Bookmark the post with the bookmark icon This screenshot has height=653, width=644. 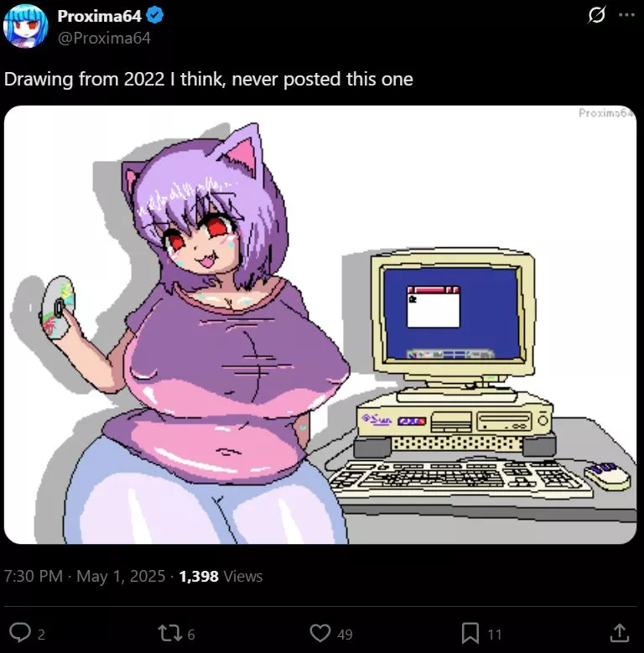tap(470, 633)
